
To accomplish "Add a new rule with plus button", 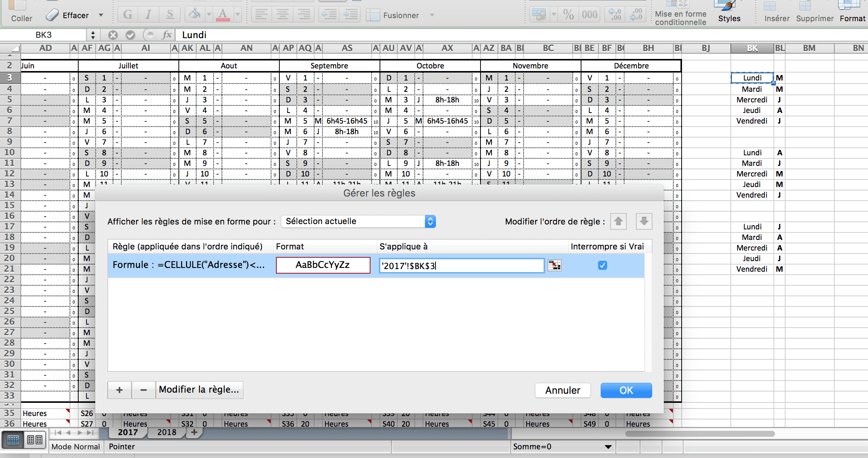I will (119, 390).
